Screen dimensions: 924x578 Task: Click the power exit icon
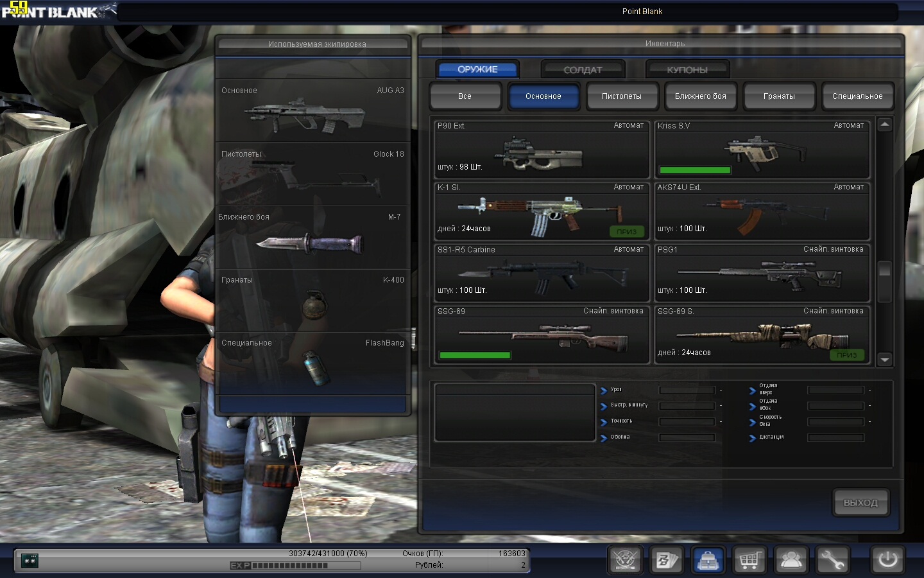pyautogui.click(x=887, y=560)
